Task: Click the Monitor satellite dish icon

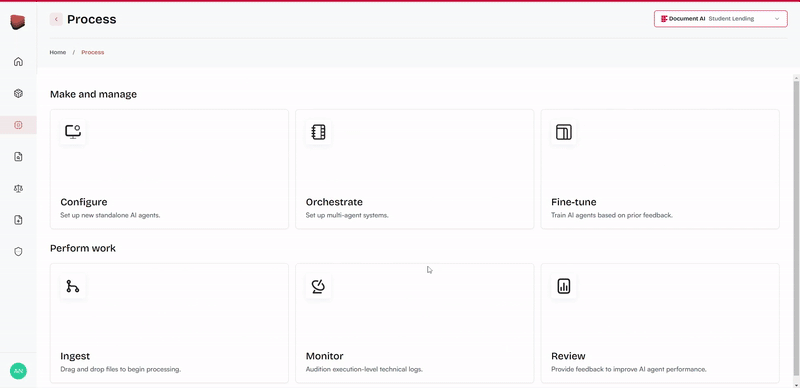Action: tap(318, 286)
